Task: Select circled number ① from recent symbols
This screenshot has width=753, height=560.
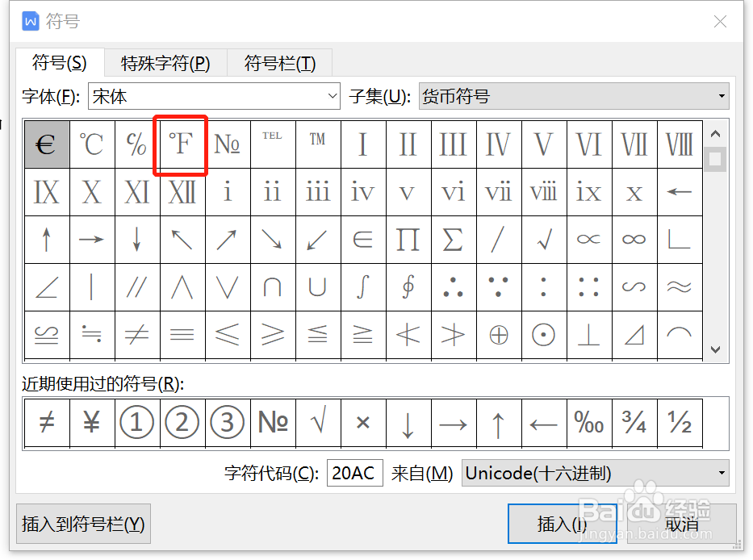Action: pyautogui.click(x=136, y=422)
